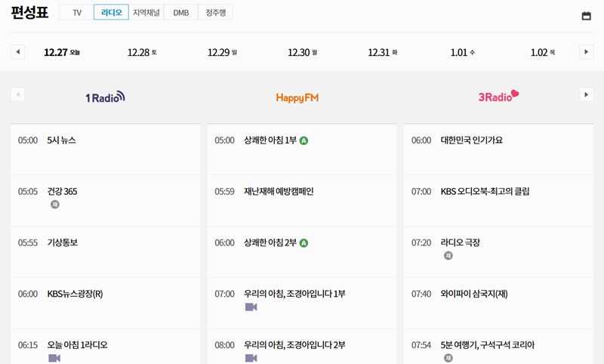This screenshot has height=364, width=604.
Task: Open program 건강 365
Action: click(x=62, y=191)
